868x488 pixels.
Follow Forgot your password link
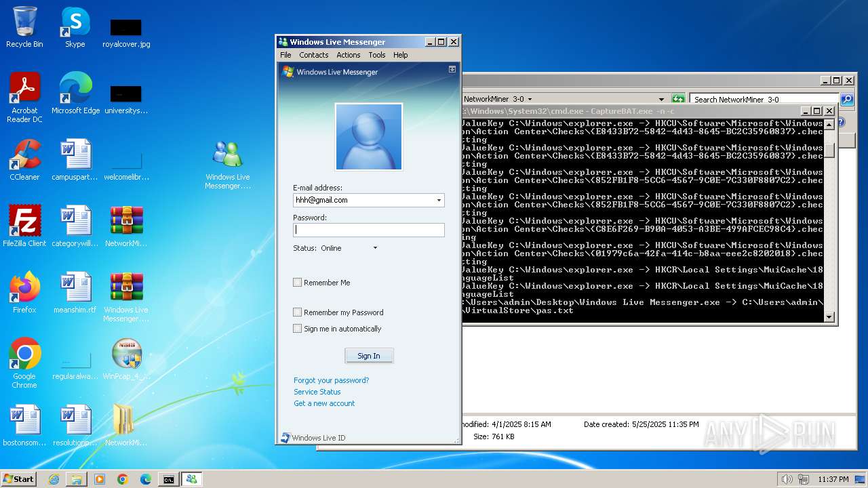(x=332, y=380)
